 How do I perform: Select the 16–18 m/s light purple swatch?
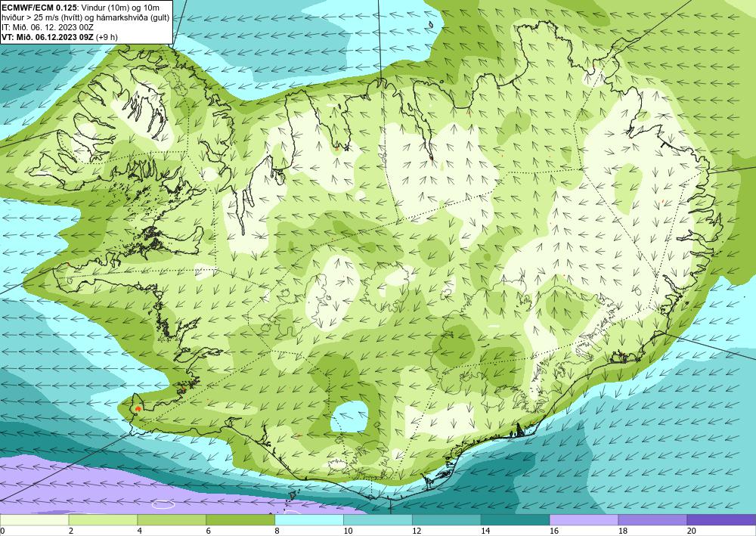pos(584,520)
